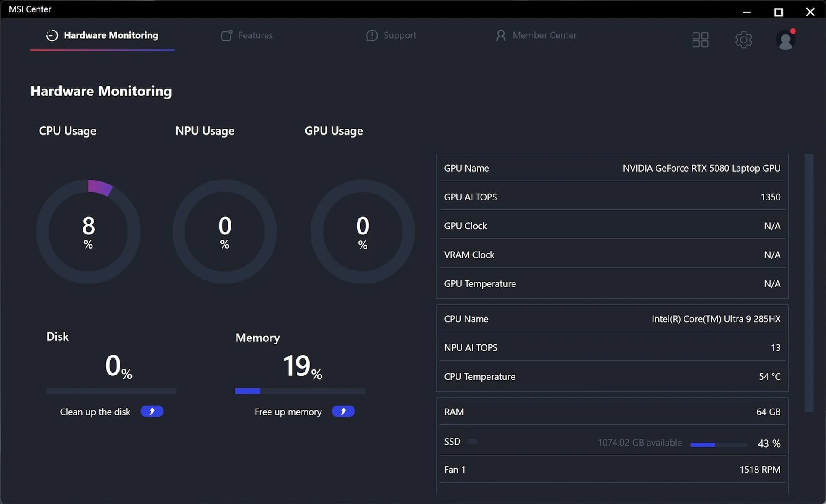
Task: Click the Hardware Monitoring page heading
Action: pos(101,91)
